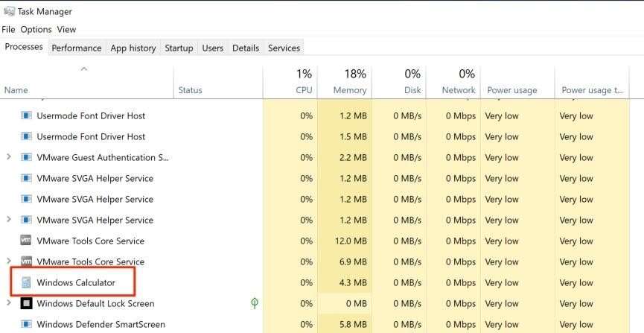Click the Task Manager title bar icon
Viewport: 644px width, 333px height.
coord(9,12)
